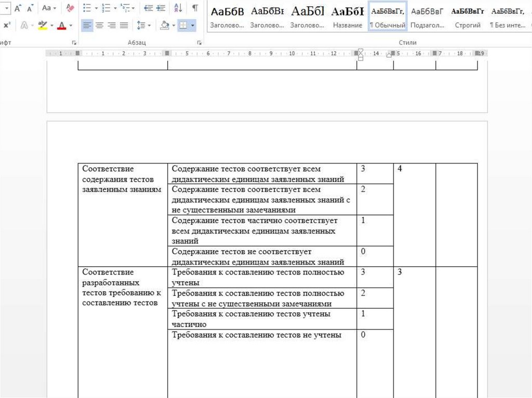Expand the multilevel list dropdown arrow
Viewport: 532px width, 398px height.
coord(133,8)
